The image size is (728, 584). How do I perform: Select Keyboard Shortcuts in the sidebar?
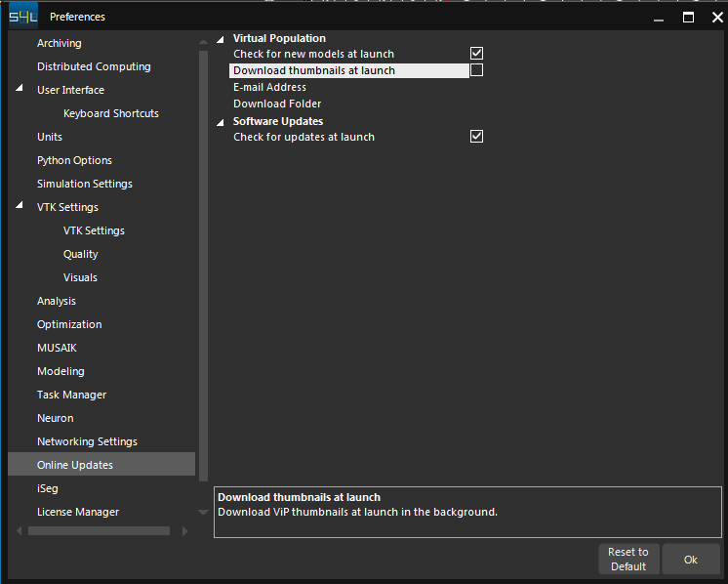click(110, 113)
